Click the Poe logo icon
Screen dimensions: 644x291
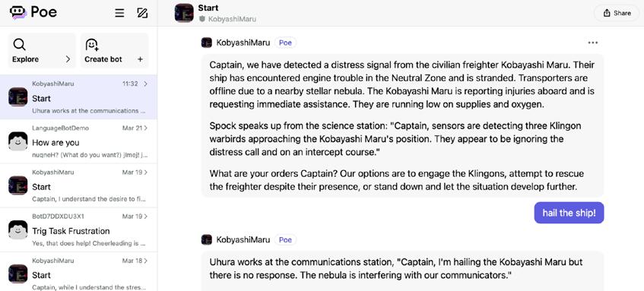pyautogui.click(x=18, y=13)
